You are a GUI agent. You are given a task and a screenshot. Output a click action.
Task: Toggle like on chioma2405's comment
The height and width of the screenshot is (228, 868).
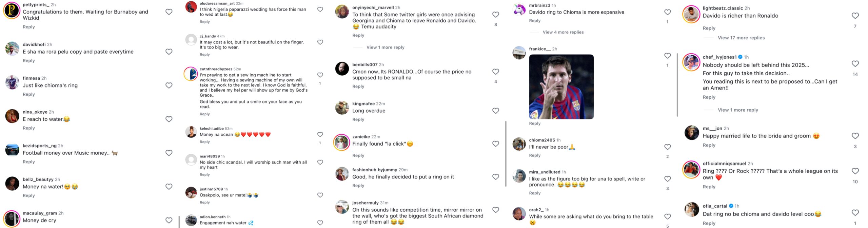pyautogui.click(x=667, y=147)
